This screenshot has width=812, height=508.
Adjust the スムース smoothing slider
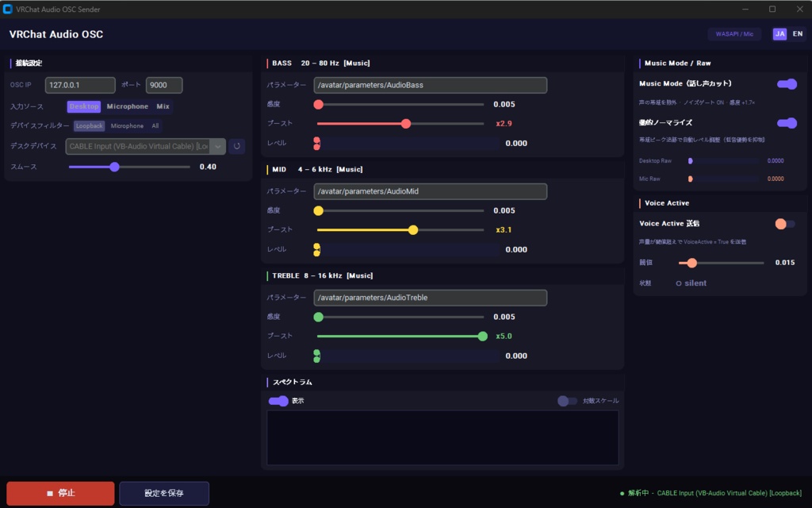115,167
